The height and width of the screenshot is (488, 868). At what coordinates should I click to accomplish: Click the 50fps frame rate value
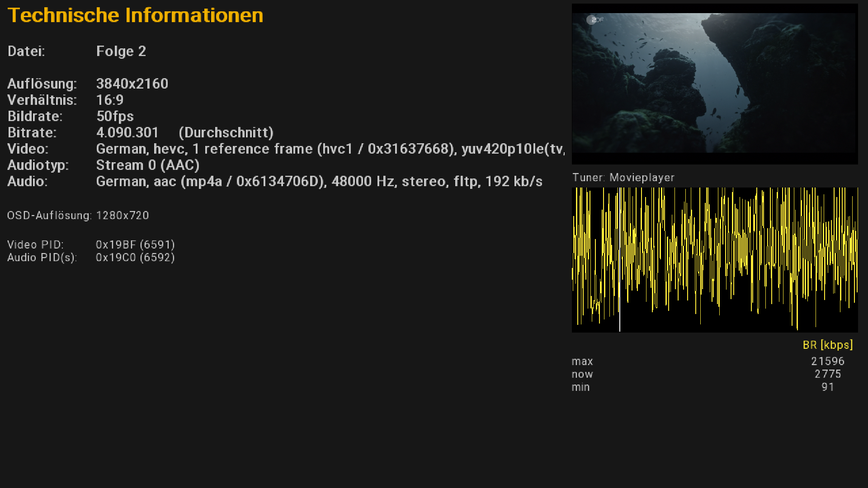point(115,116)
